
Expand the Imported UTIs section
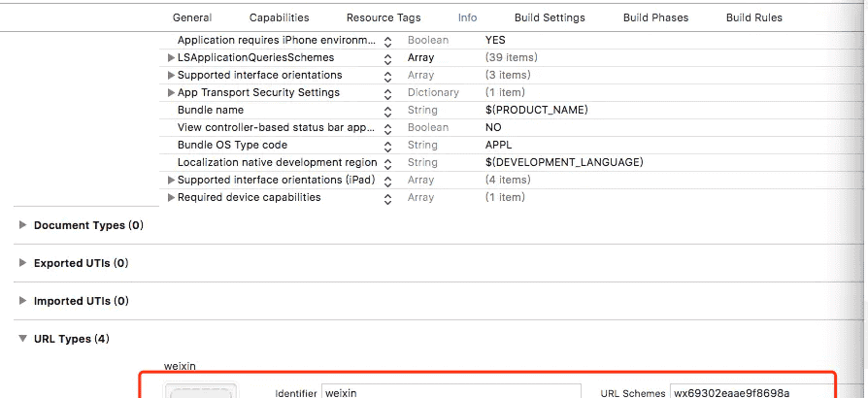coord(23,301)
